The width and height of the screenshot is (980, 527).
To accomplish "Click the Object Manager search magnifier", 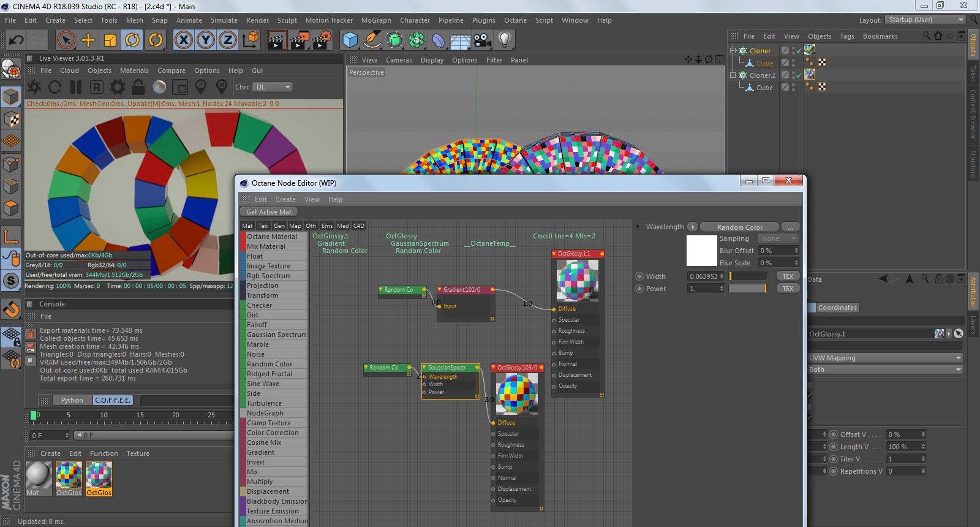I will coord(927,36).
